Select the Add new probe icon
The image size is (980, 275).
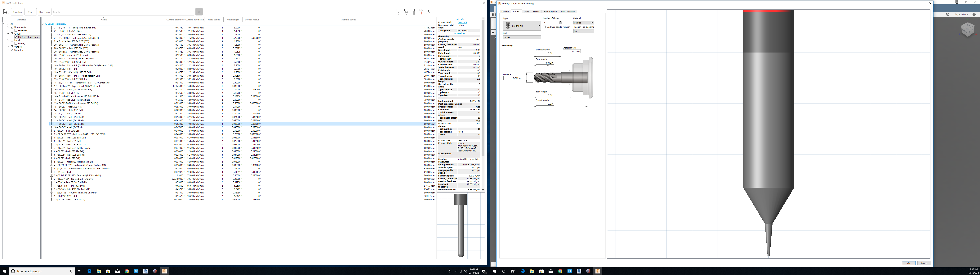421,12
